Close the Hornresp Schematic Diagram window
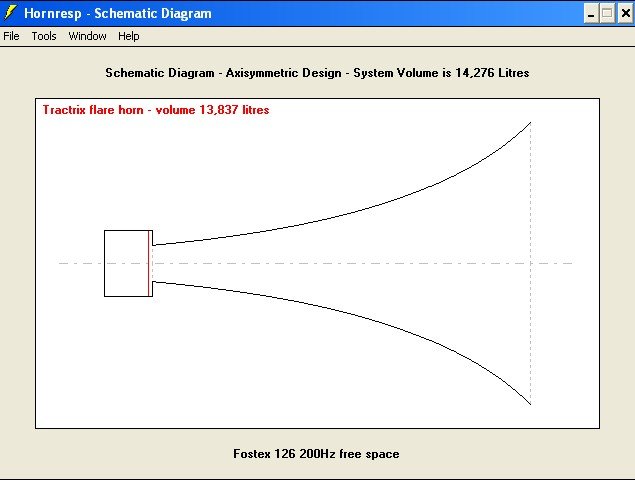 coord(623,13)
